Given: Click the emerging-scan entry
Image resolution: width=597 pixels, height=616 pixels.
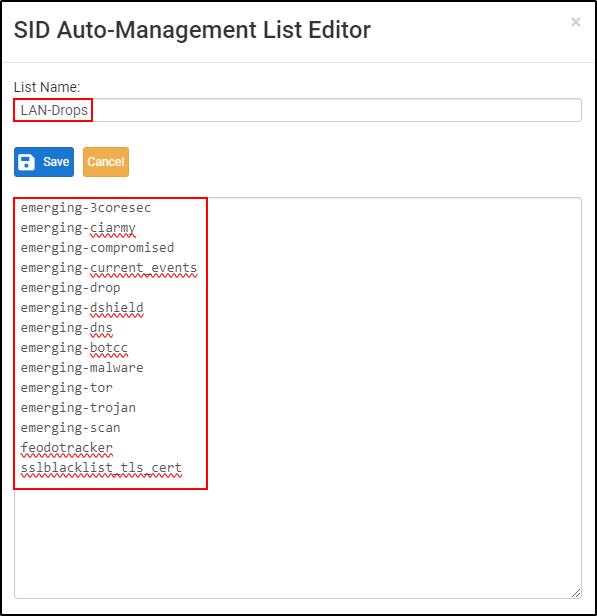Looking at the screenshot, I should 70,428.
